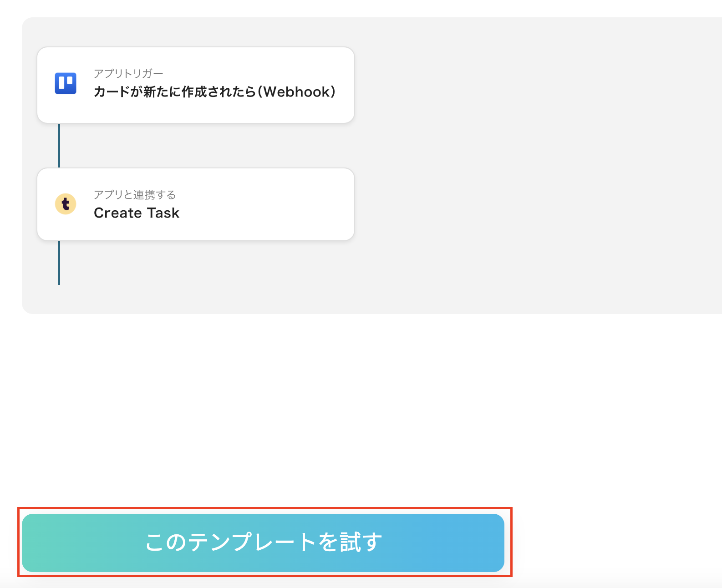Click the アプリと連携する label
The height and width of the screenshot is (588, 722).
135,195
